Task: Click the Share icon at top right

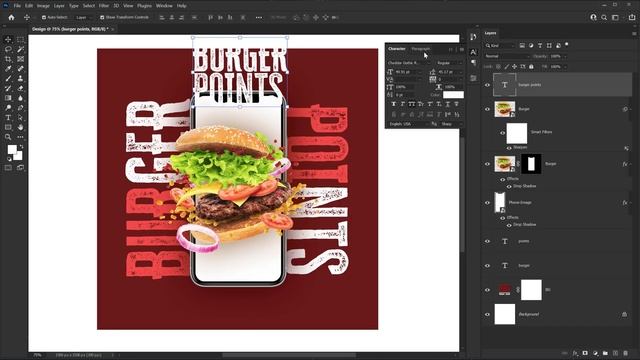Action: click(x=632, y=18)
